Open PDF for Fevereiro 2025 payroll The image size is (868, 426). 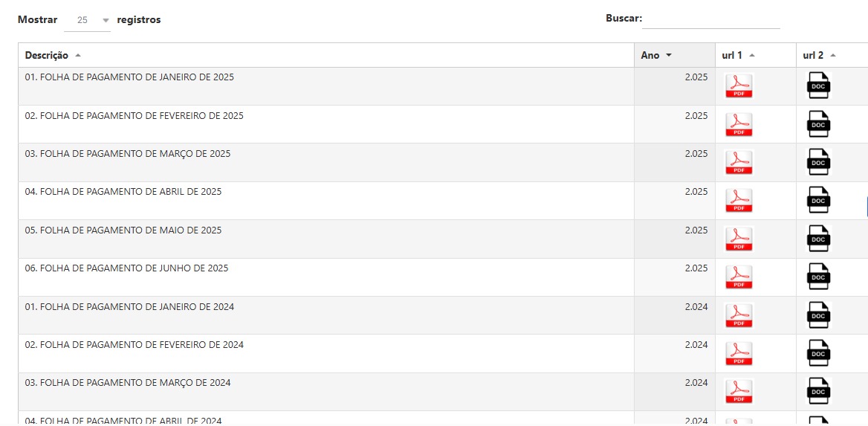(x=739, y=124)
